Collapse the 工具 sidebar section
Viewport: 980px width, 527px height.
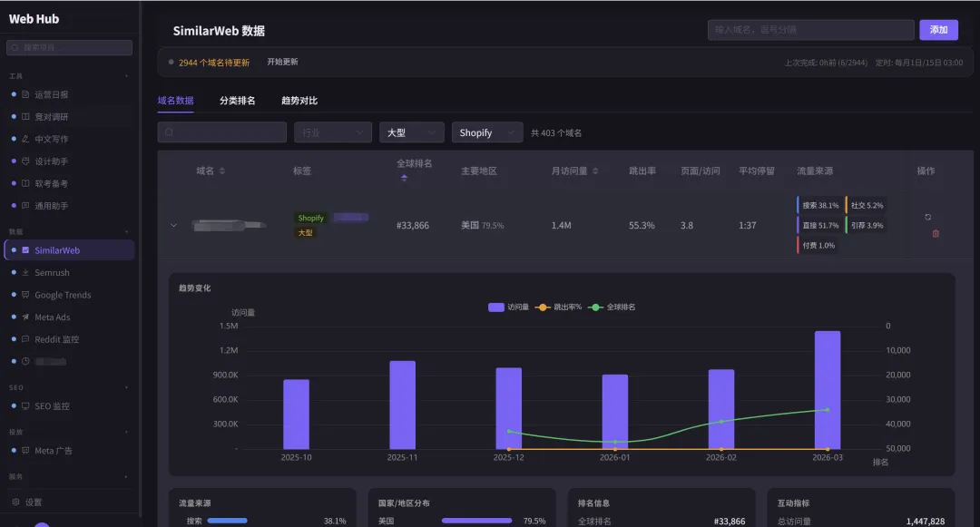126,76
